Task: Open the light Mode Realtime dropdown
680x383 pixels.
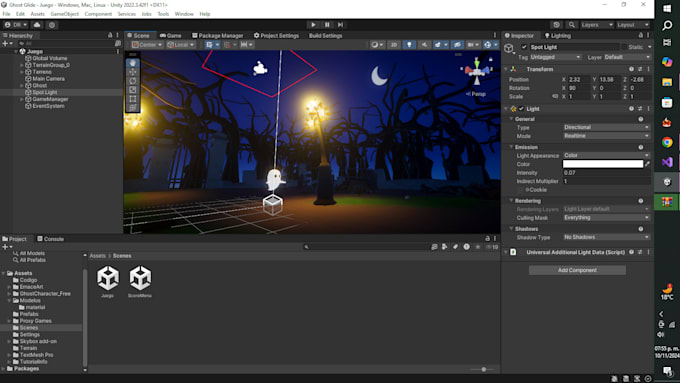Action: 606,136
